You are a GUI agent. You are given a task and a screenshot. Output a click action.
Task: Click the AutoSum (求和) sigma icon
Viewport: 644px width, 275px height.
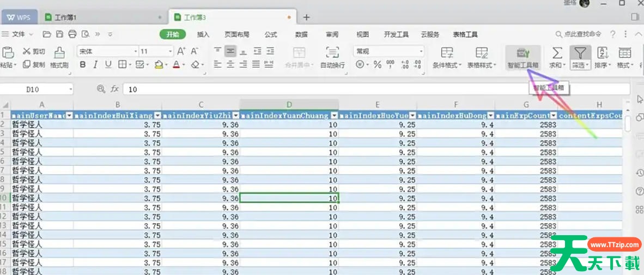pos(557,53)
